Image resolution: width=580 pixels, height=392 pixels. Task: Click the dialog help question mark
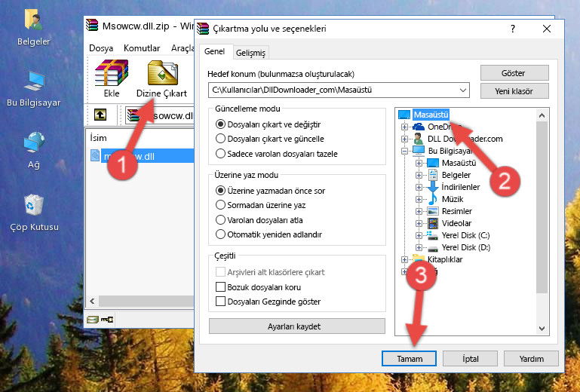click(x=513, y=29)
